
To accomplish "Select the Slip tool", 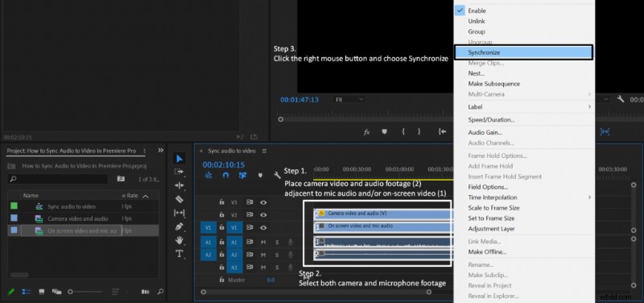I will (179, 213).
